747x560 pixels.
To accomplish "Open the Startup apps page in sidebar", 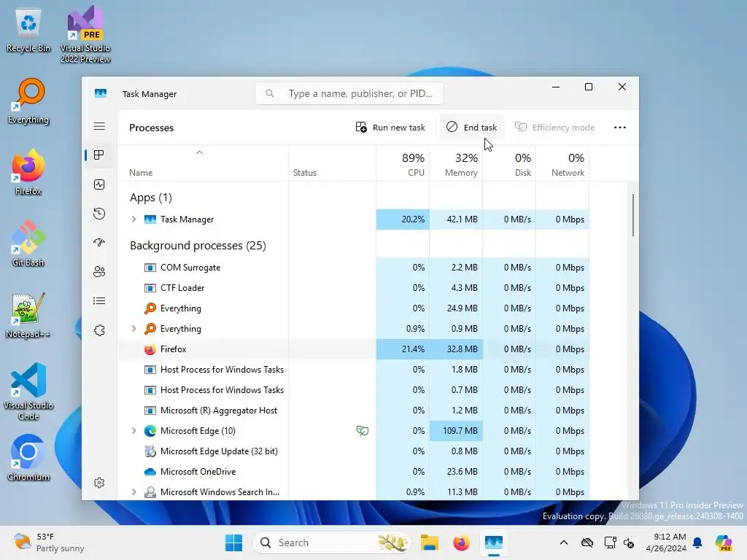I will tap(99, 242).
